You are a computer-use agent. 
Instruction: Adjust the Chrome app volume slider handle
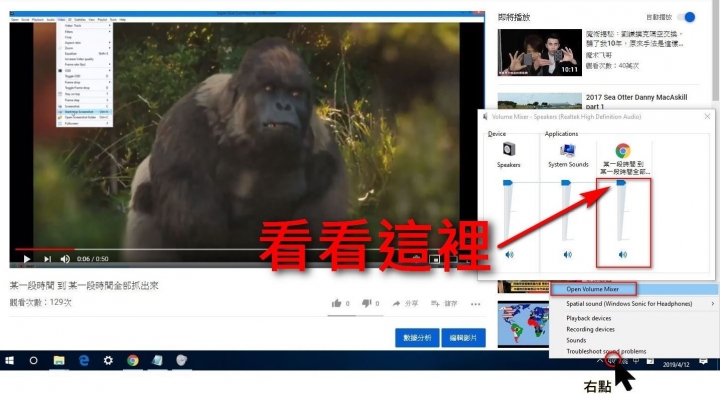621,183
